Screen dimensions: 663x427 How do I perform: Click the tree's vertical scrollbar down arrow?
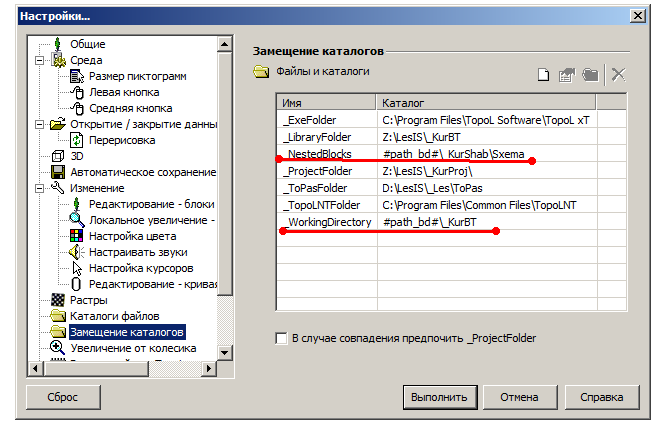[225, 352]
